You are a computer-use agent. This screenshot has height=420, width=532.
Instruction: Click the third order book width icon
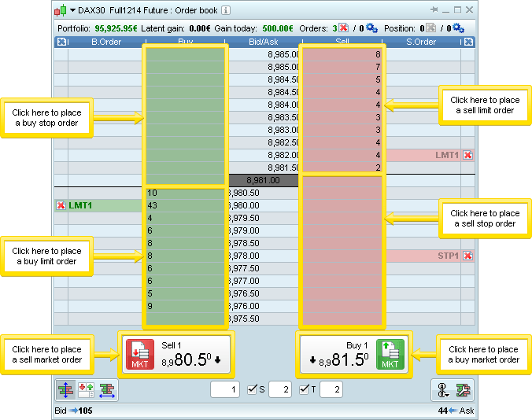(107, 389)
